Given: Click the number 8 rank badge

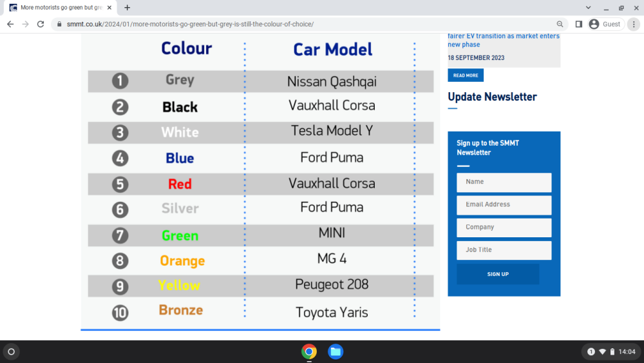Looking at the screenshot, I should click(x=120, y=261).
